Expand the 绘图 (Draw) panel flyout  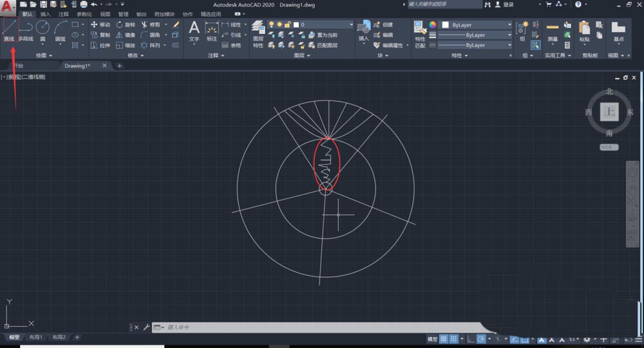[x=45, y=55]
